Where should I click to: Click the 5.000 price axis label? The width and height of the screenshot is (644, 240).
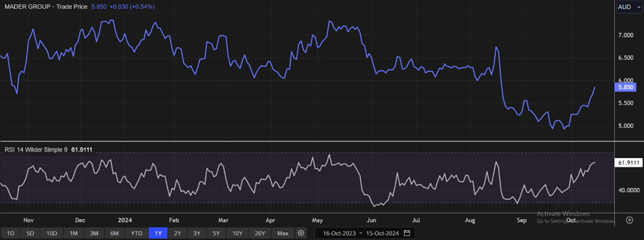626,125
